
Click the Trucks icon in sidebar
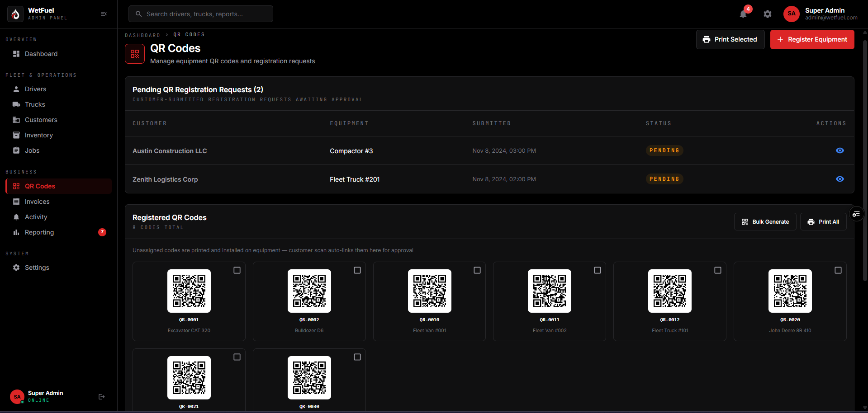point(16,104)
